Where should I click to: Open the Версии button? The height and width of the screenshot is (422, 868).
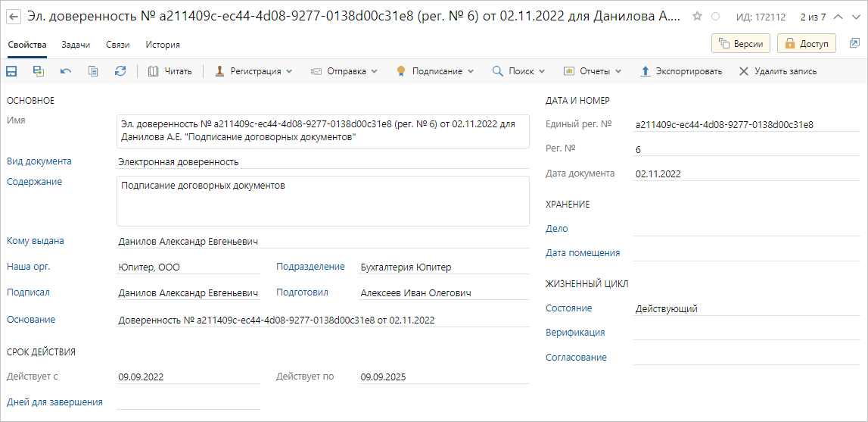point(741,44)
